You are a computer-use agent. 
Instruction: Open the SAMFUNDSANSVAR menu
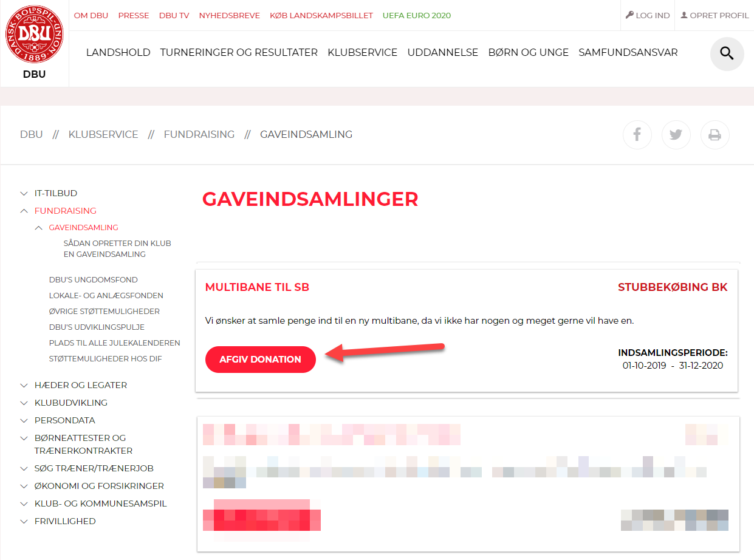click(628, 53)
